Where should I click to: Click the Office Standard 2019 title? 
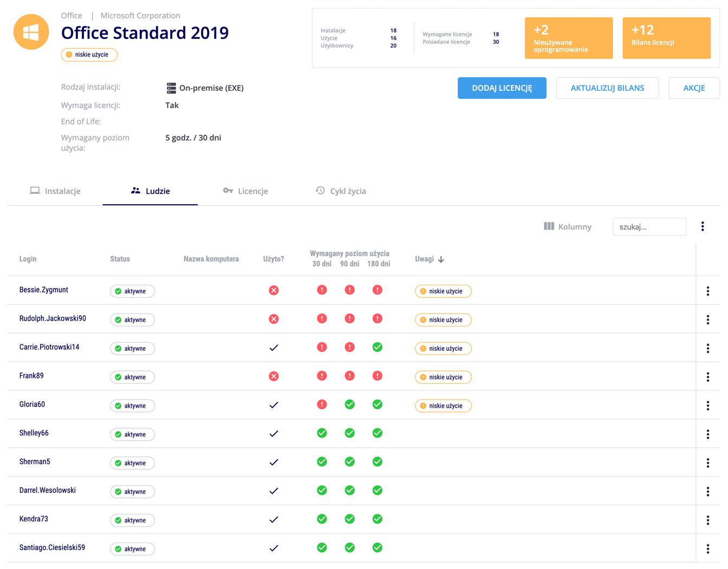pos(145,33)
